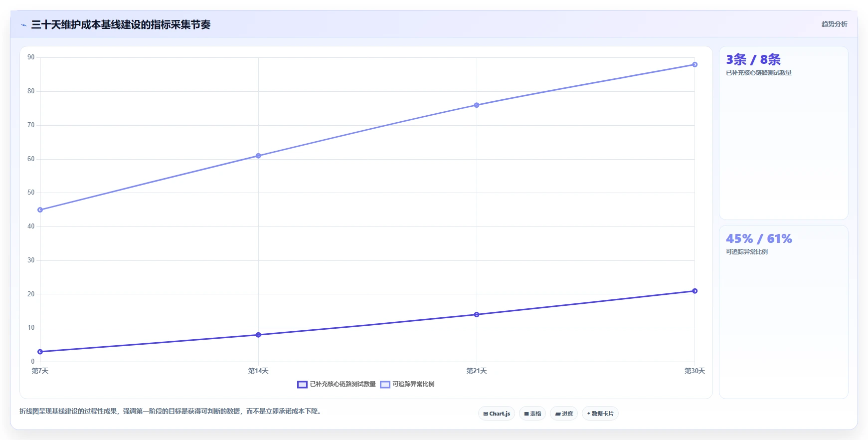Select the dark test-count point at 第21天
This screenshot has height=440, width=868.
(477, 315)
